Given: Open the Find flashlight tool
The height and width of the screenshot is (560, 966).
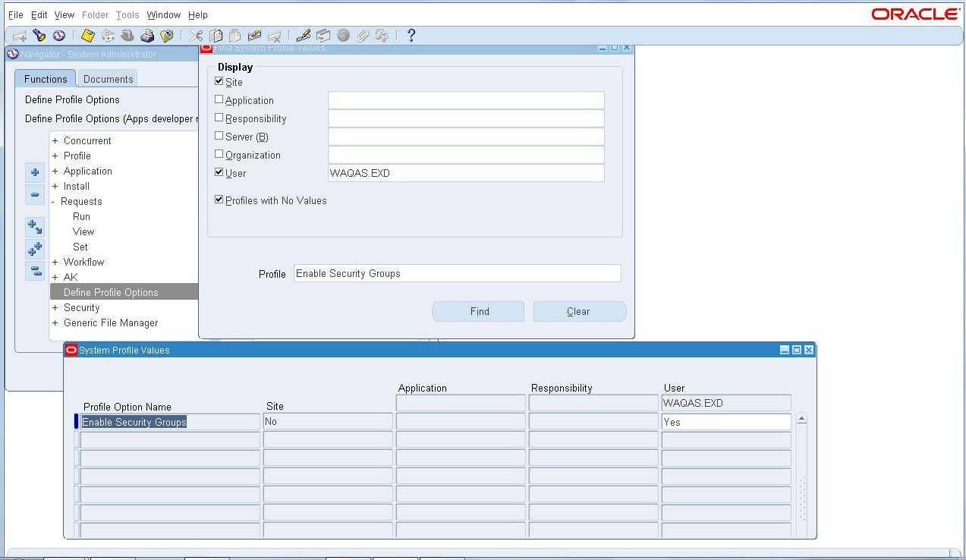Looking at the screenshot, I should [39, 35].
